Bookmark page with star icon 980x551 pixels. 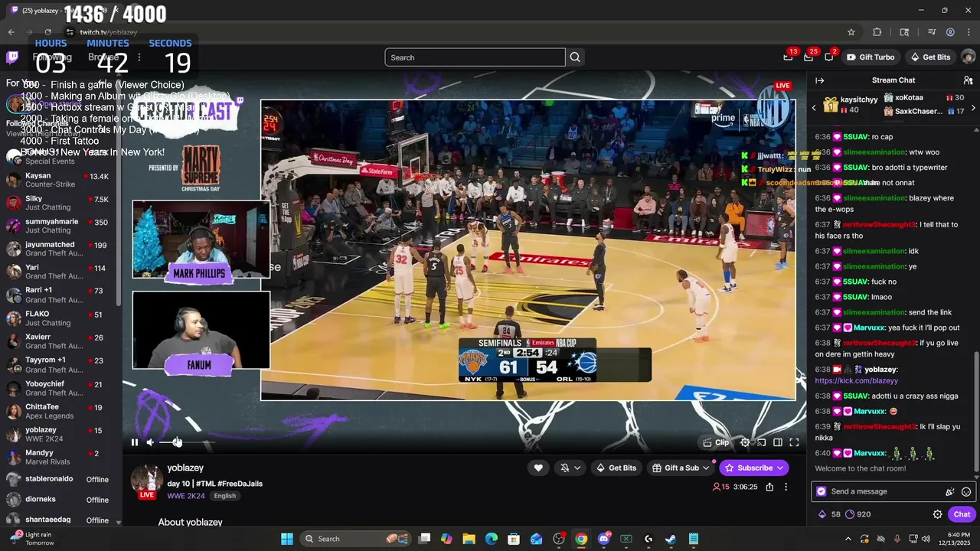(x=851, y=32)
